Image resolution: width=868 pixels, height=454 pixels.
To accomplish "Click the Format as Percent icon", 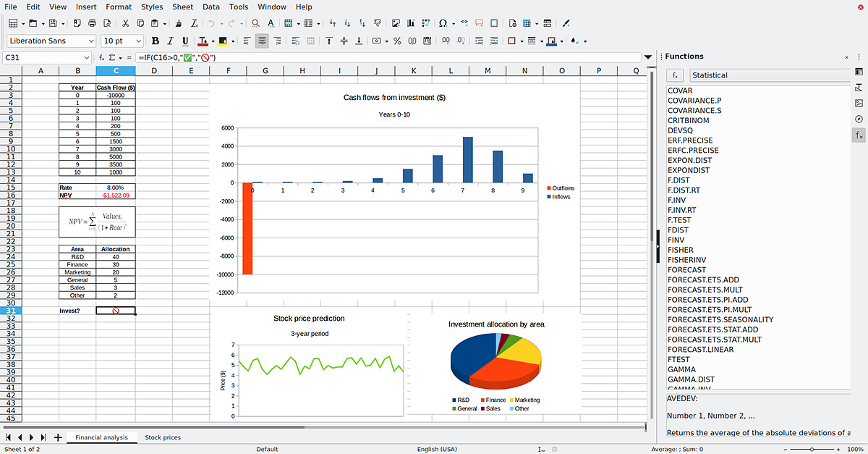I will click(x=397, y=41).
